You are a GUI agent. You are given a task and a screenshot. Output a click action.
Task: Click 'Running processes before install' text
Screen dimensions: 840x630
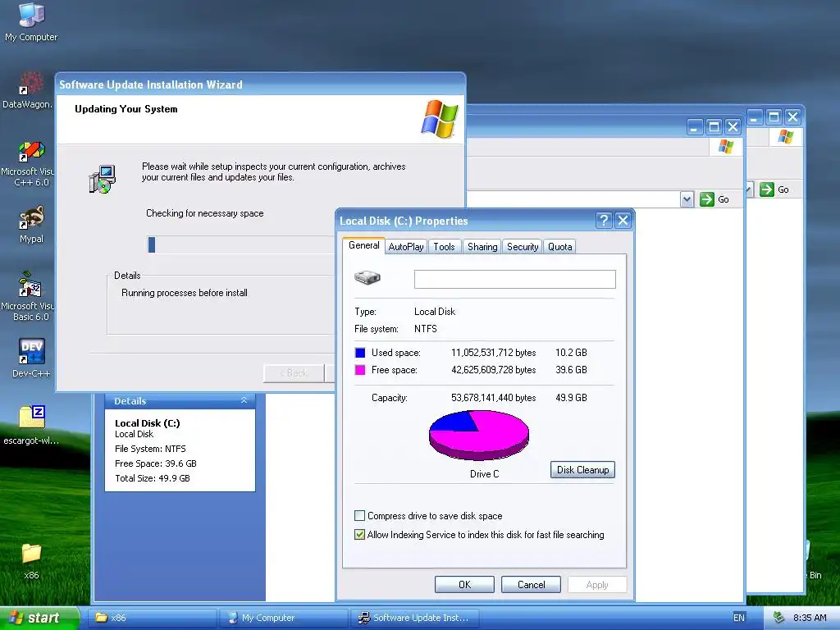185,293
